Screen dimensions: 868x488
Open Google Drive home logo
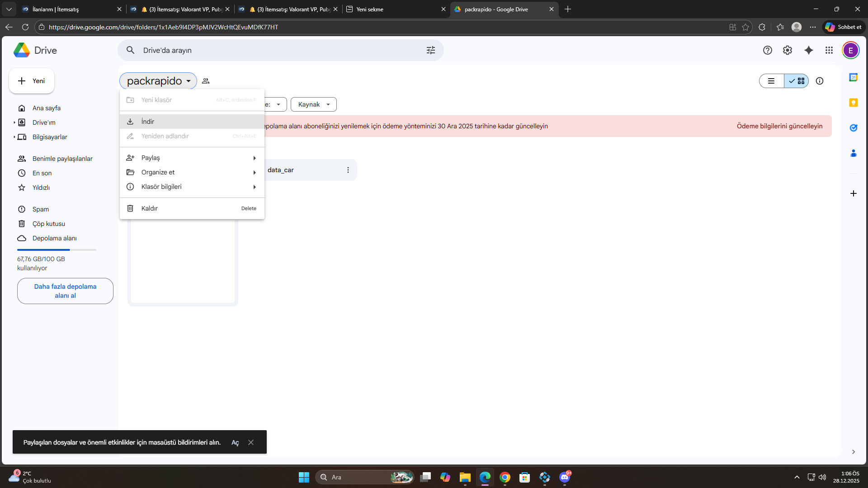[x=35, y=50]
